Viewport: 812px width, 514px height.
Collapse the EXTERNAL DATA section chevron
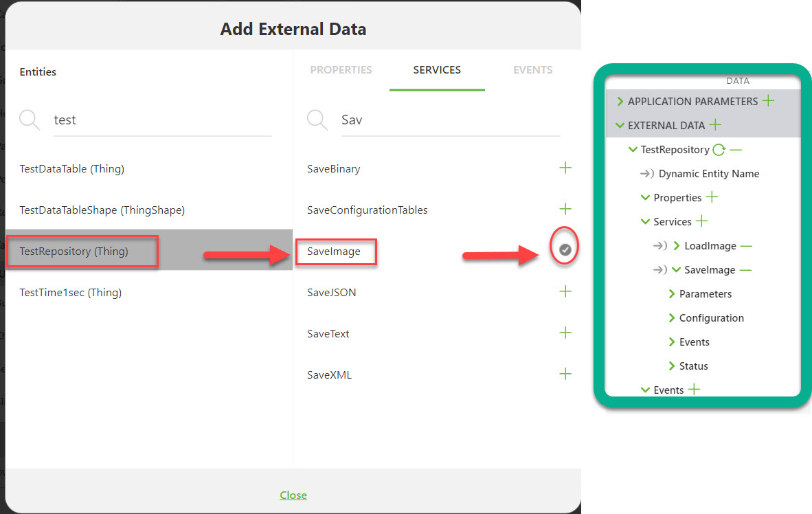[620, 125]
